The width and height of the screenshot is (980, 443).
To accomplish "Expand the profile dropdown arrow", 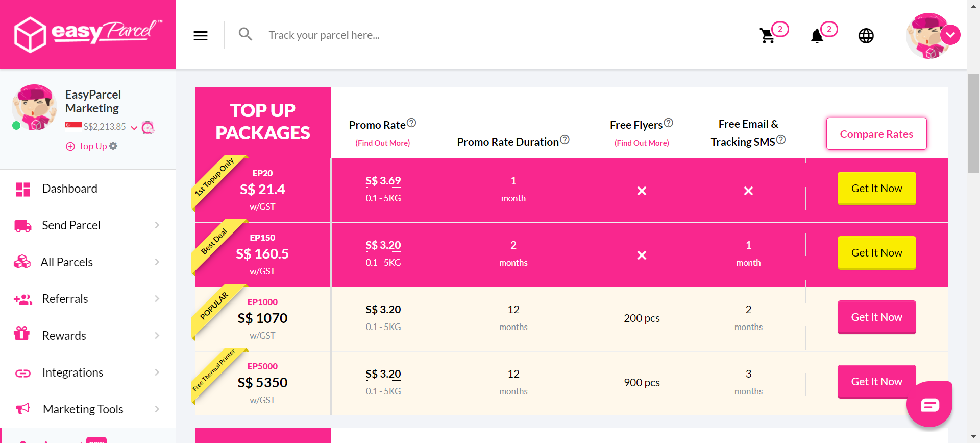I will click(950, 35).
